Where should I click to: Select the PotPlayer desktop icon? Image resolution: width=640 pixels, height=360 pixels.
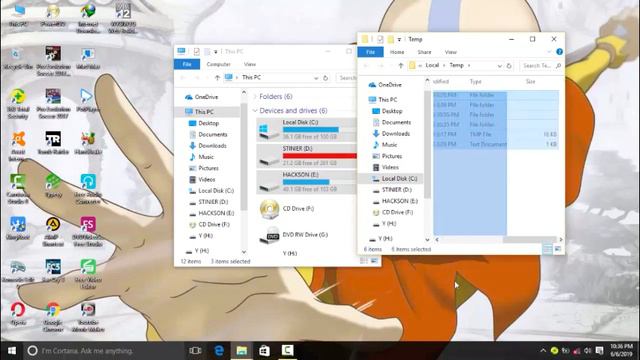tap(87, 100)
